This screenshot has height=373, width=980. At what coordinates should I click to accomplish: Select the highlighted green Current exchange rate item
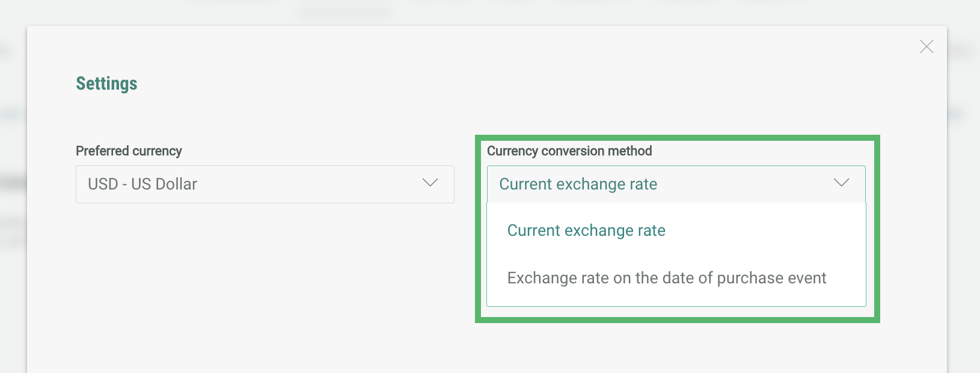pos(586,230)
